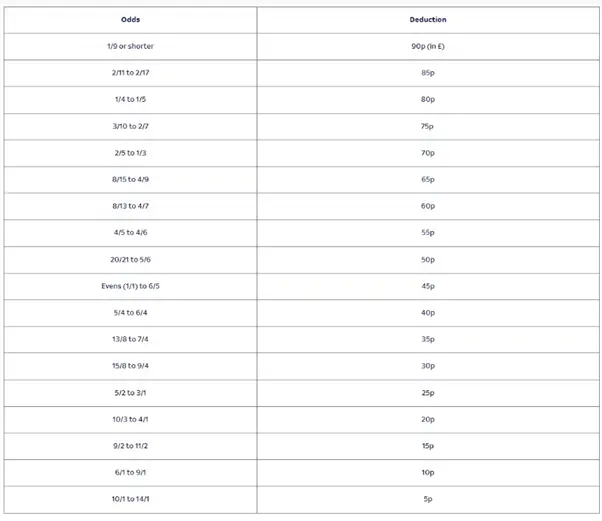602x521 pixels.
Task: Click the "2/11 to 2/17" odds cell
Action: point(130,73)
